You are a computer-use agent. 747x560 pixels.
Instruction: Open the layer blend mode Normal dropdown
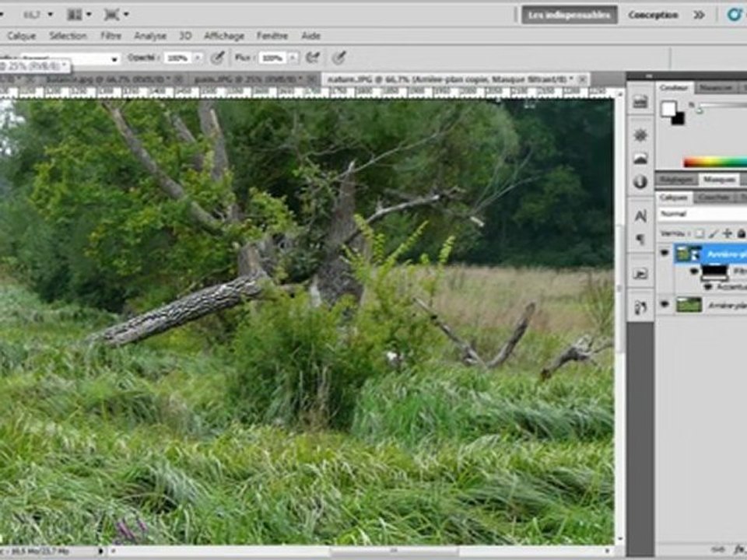coord(703,214)
